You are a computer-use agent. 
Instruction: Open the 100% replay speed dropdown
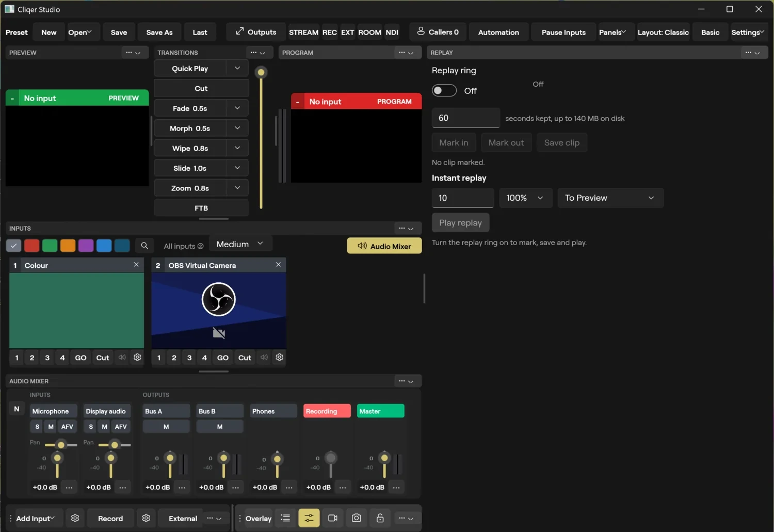pos(525,198)
